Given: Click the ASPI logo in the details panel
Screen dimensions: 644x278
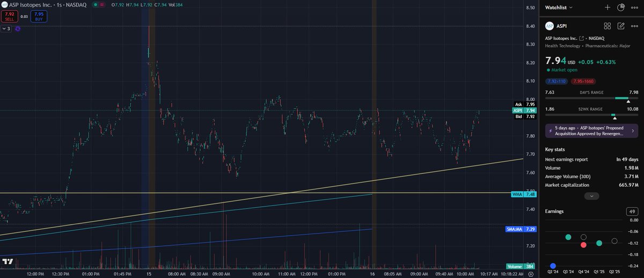Looking at the screenshot, I should point(549,26).
